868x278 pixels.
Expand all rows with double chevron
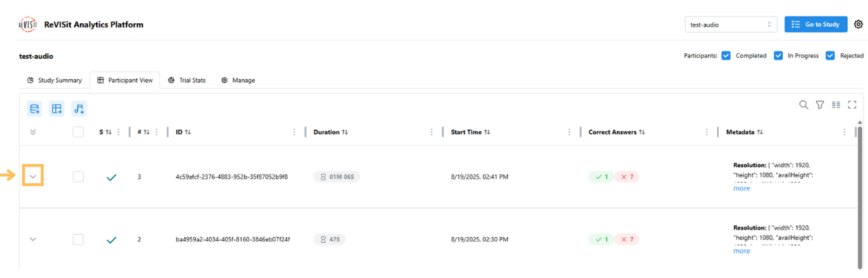(x=33, y=132)
